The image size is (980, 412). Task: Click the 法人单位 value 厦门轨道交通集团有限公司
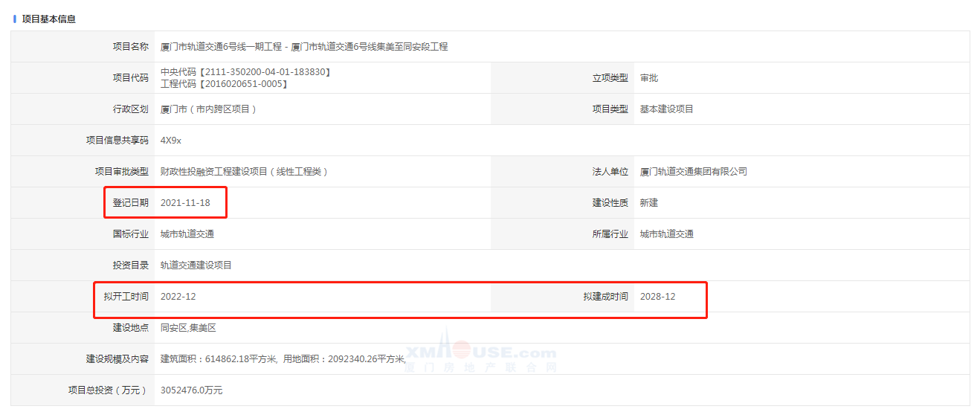(693, 172)
